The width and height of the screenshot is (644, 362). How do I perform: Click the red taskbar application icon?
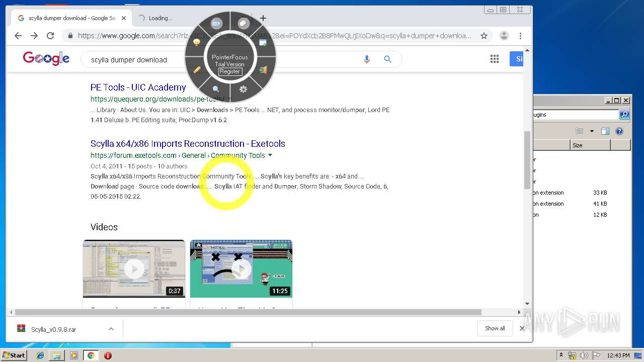point(108,355)
